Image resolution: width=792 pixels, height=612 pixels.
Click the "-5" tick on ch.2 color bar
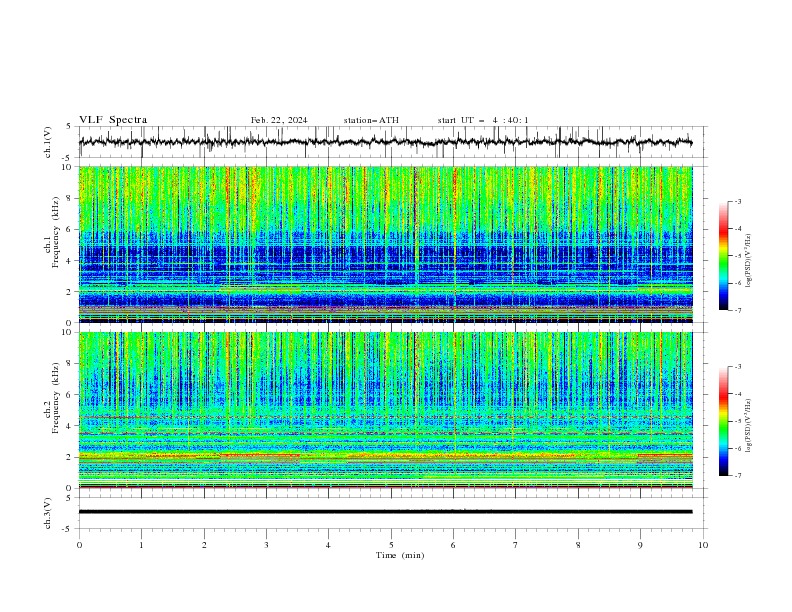(x=738, y=421)
